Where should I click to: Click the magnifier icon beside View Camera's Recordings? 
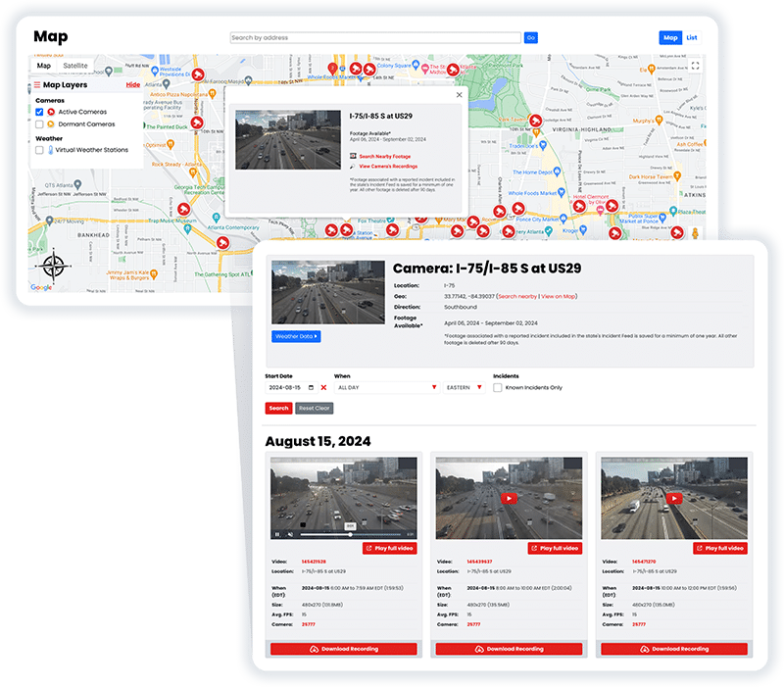pos(352,167)
